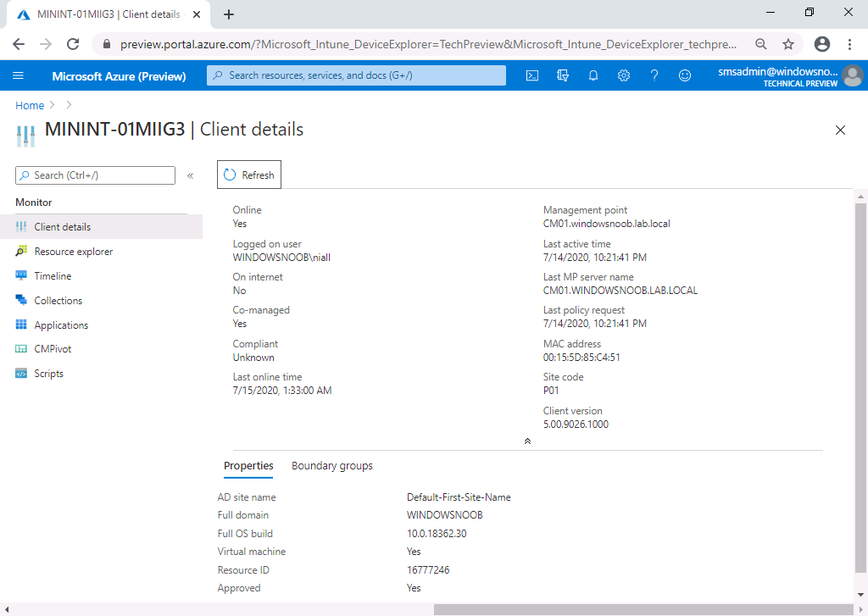Click the last online time 7/15/2020, 1:33:00 AM
Screen dimensions: 868x616
(x=281, y=390)
